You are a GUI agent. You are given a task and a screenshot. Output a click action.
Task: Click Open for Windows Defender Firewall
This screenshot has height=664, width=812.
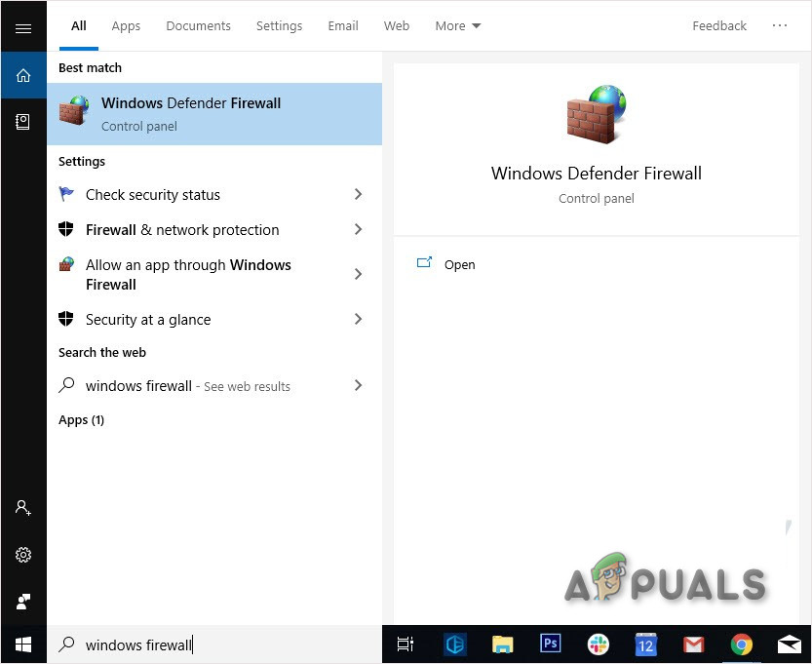pos(459,264)
